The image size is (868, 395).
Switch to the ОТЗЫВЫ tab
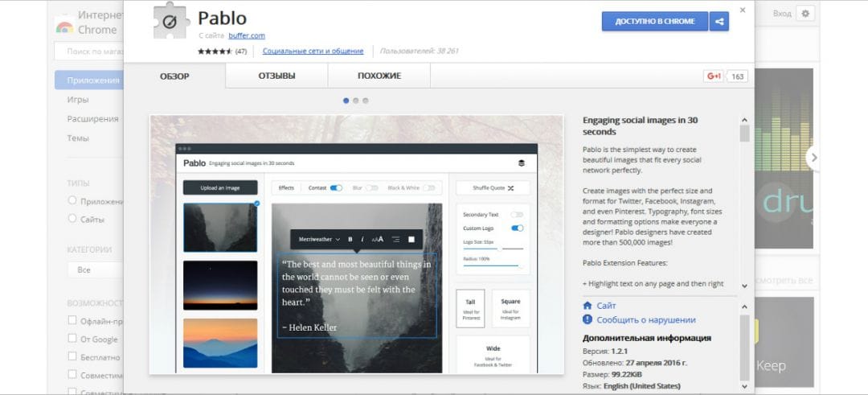tap(276, 76)
